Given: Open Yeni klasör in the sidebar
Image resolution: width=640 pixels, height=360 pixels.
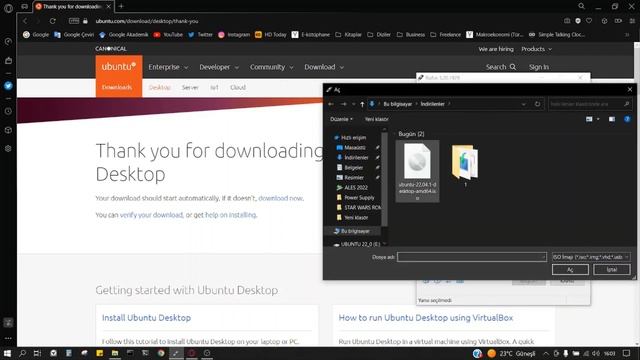Looking at the screenshot, I should click(x=356, y=218).
